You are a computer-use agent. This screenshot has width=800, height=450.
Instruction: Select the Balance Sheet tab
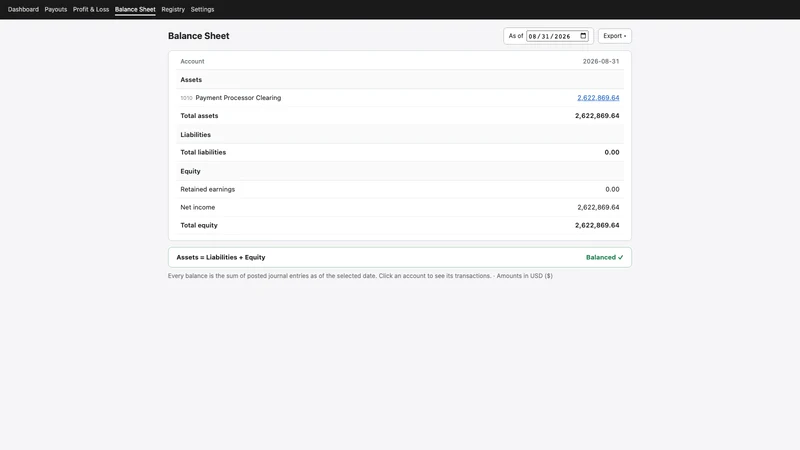tap(135, 9)
